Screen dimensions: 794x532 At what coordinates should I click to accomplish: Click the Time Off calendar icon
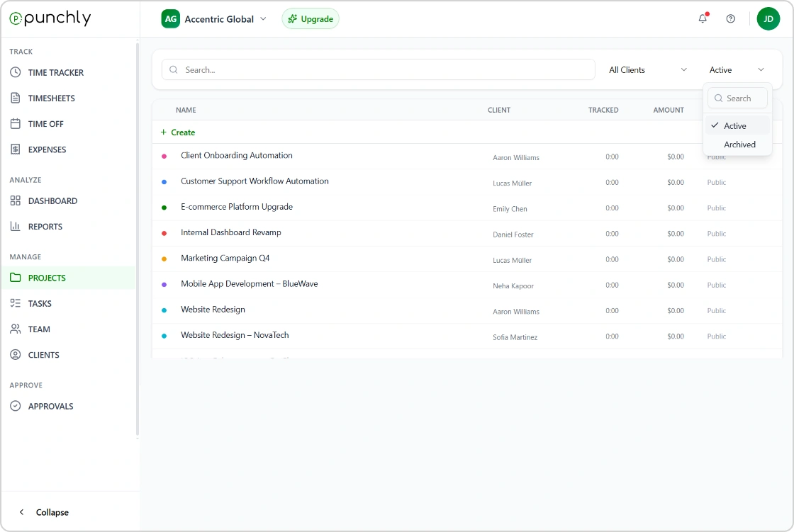(16, 124)
